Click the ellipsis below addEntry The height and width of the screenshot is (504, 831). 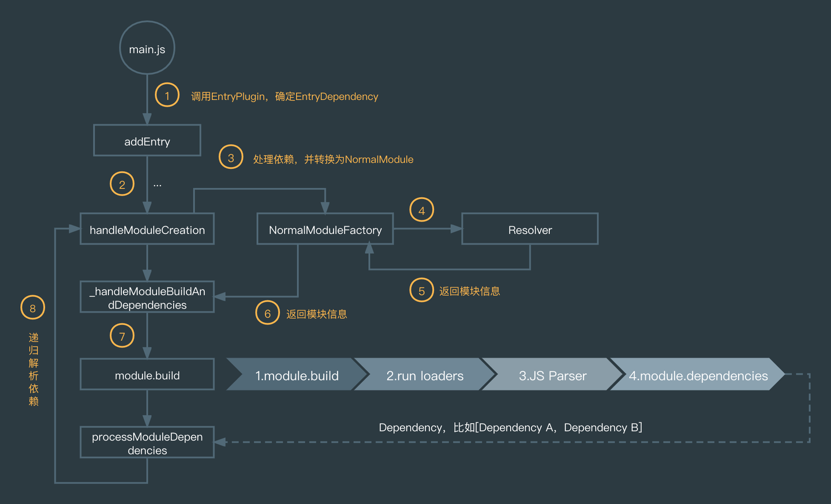coord(158,185)
